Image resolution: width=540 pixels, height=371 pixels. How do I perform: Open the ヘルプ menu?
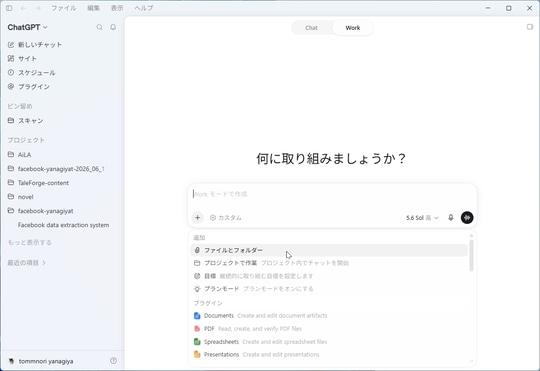tap(143, 8)
